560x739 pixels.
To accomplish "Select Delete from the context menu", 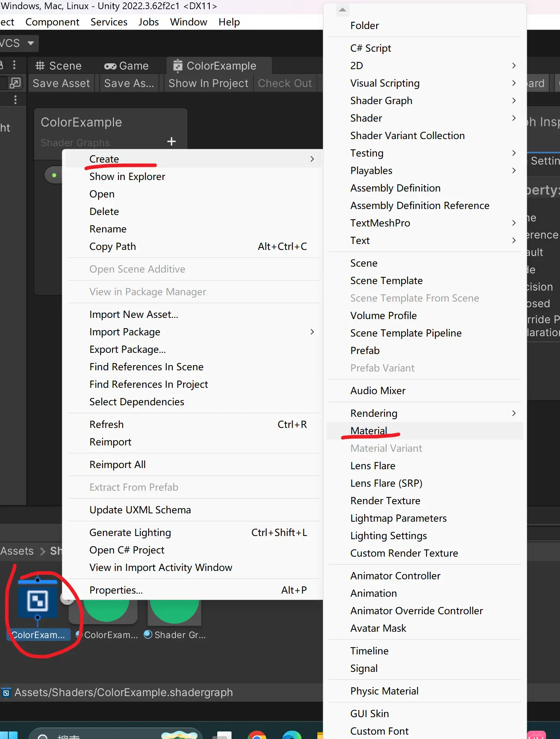I will 193,211.
